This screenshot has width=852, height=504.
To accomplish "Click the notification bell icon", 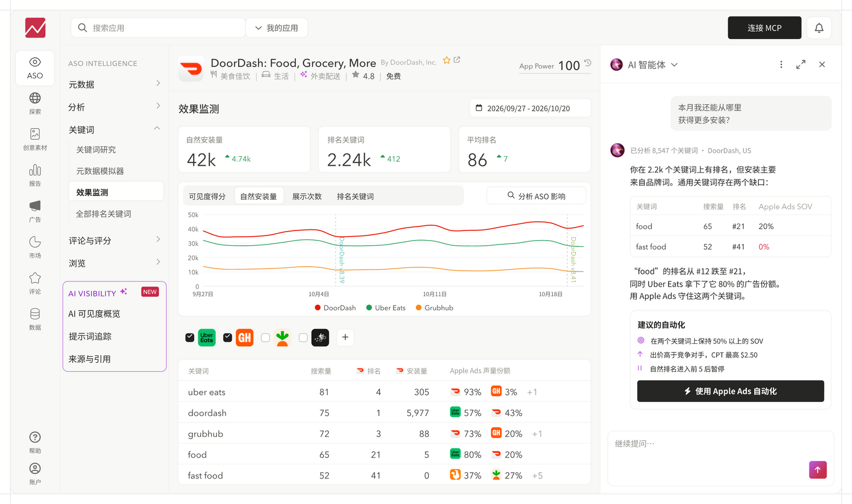I will click(x=819, y=28).
